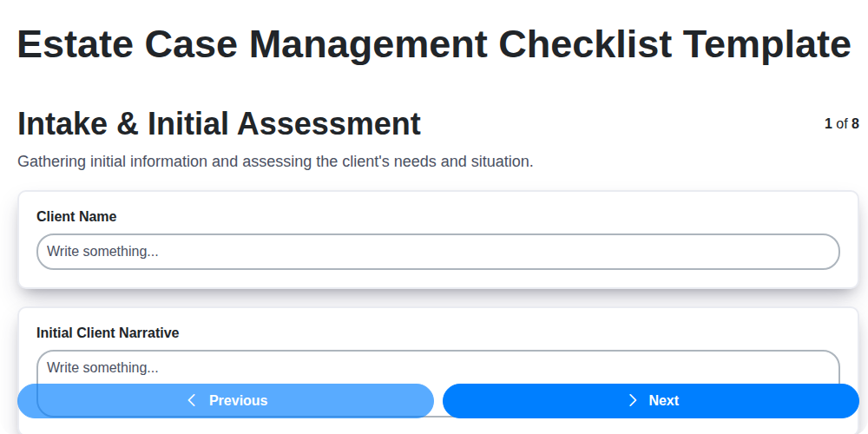The height and width of the screenshot is (434, 868).
Task: Select the Client Name field label
Action: [76, 216]
